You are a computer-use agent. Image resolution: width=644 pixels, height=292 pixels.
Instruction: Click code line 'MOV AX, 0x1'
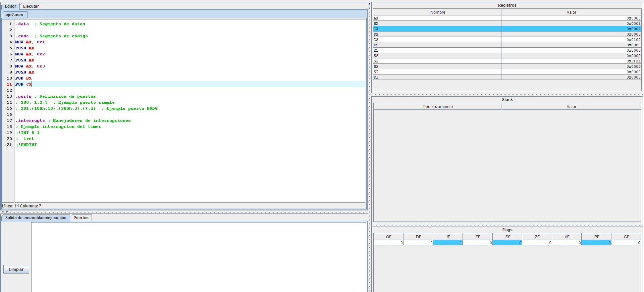pyautogui.click(x=30, y=42)
